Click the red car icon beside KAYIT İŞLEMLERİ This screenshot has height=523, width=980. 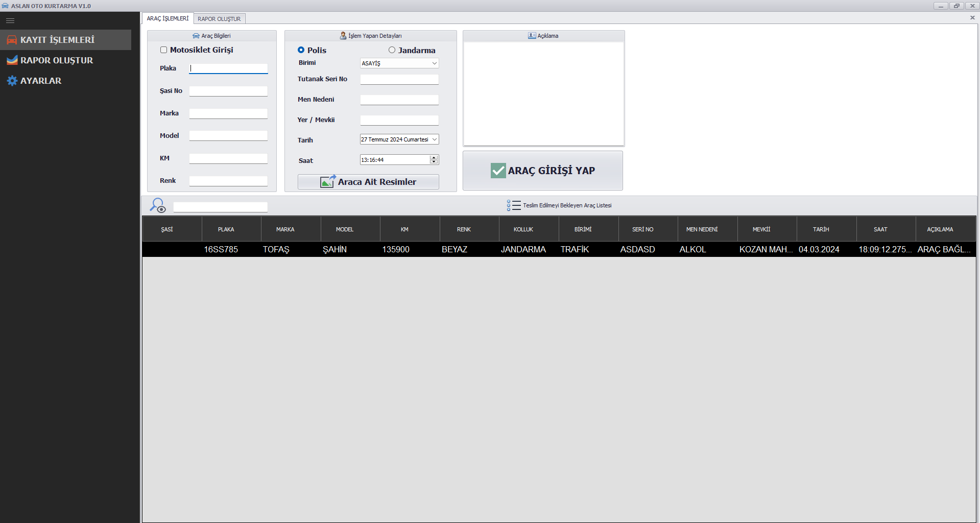(x=12, y=40)
